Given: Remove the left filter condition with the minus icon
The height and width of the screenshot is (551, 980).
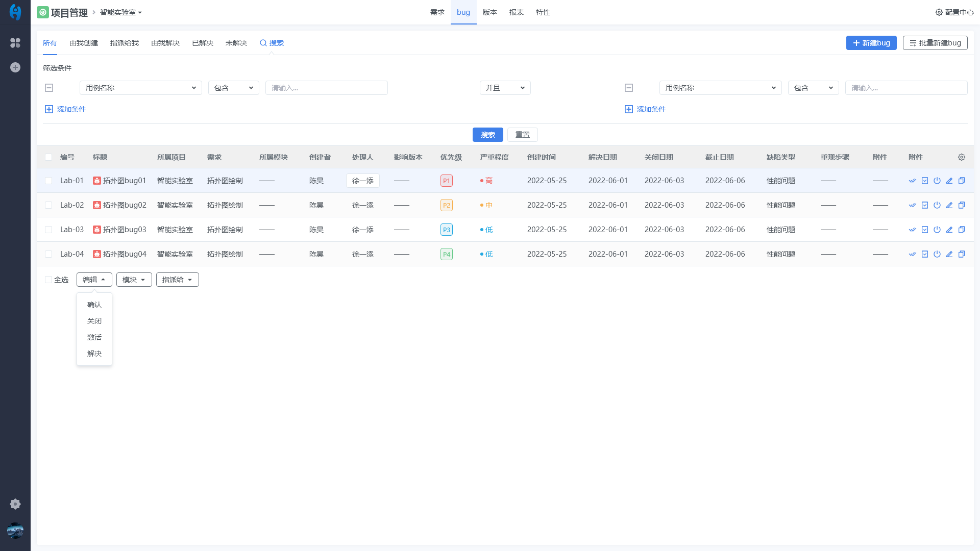Looking at the screenshot, I should 49,88.
